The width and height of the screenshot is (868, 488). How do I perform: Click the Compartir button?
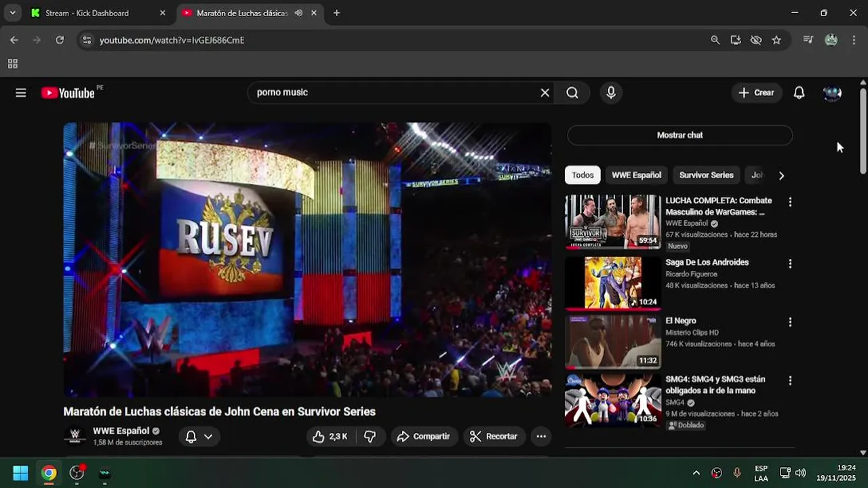click(424, 436)
